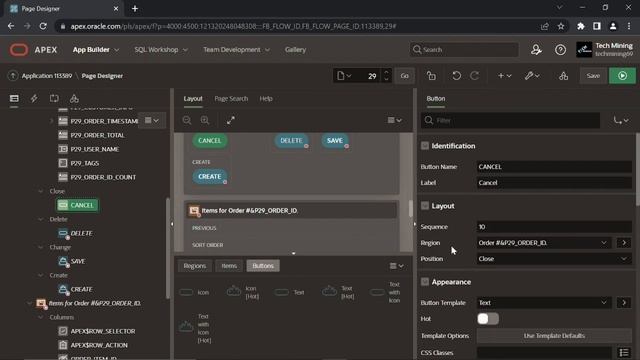Click Use Template Defaults button
The height and width of the screenshot is (360, 640).
tap(554, 336)
